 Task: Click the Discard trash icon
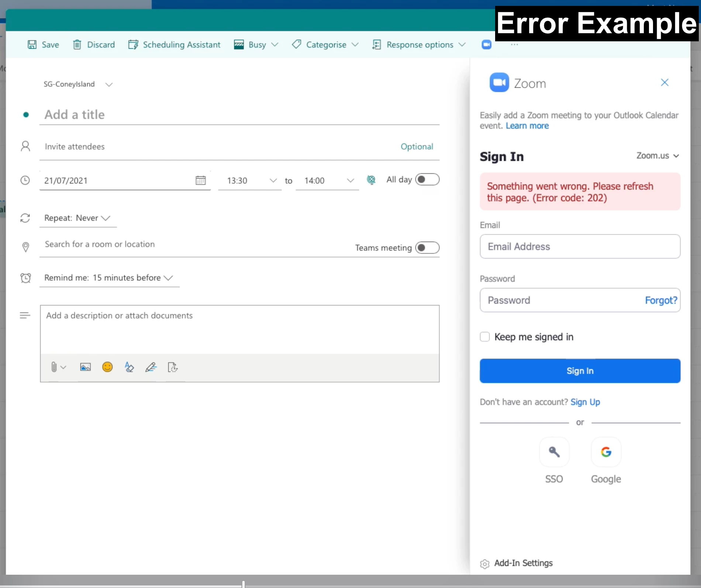point(77,45)
